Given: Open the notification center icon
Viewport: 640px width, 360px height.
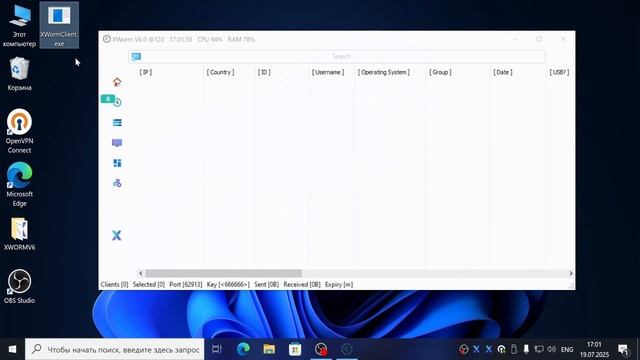Looking at the screenshot, I should [623, 350].
